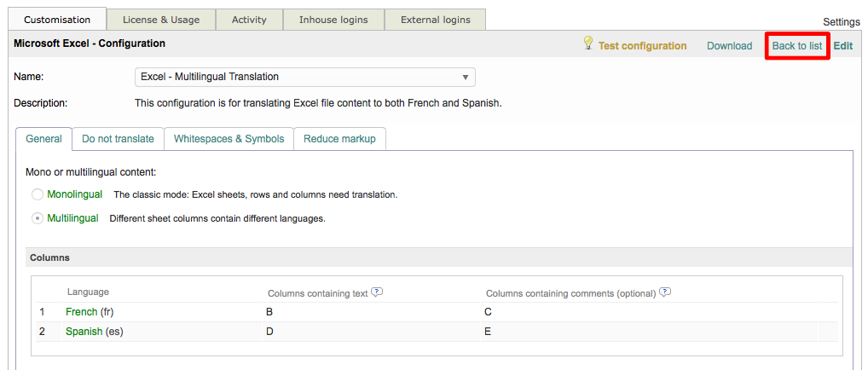Click help icon next to Columns containing text
Image resolution: width=868 pixels, height=370 pixels.
click(377, 292)
